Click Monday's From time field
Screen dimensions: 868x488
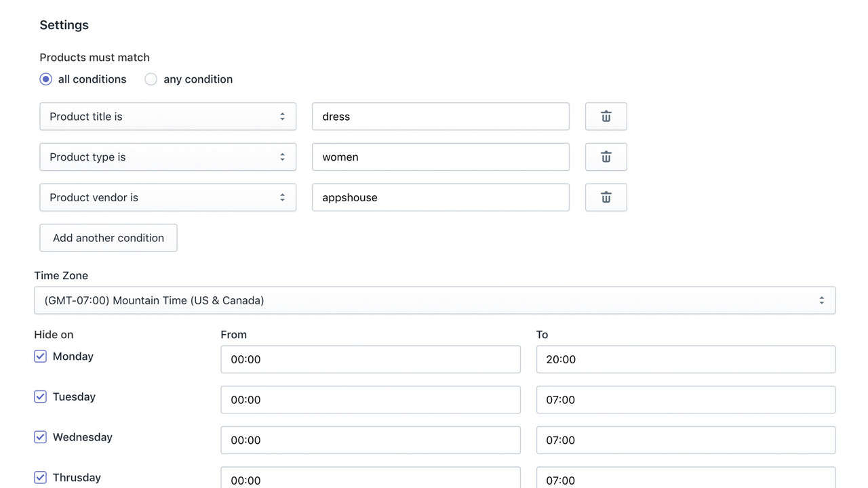370,359
